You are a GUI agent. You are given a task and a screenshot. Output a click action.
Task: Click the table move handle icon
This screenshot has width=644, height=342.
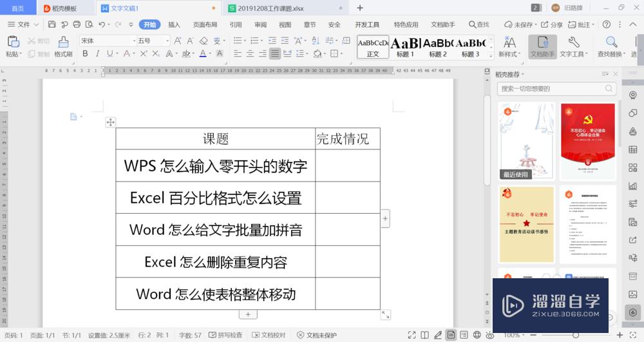(111, 122)
